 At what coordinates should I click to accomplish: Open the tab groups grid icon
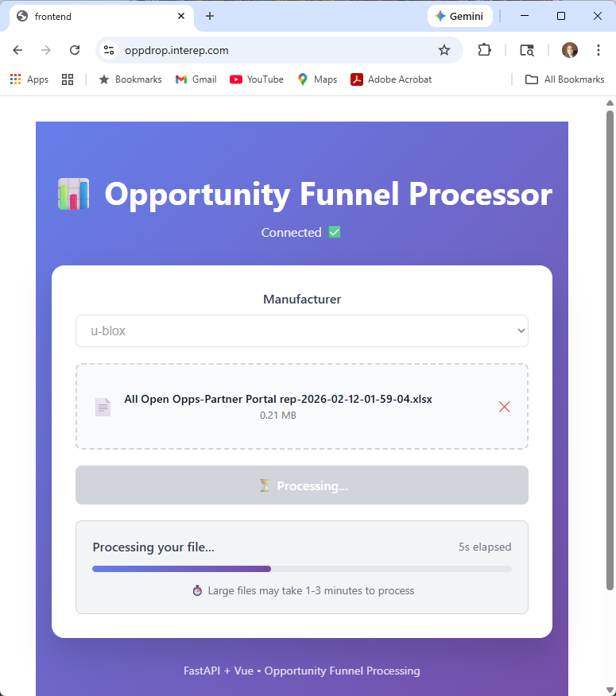[x=68, y=79]
